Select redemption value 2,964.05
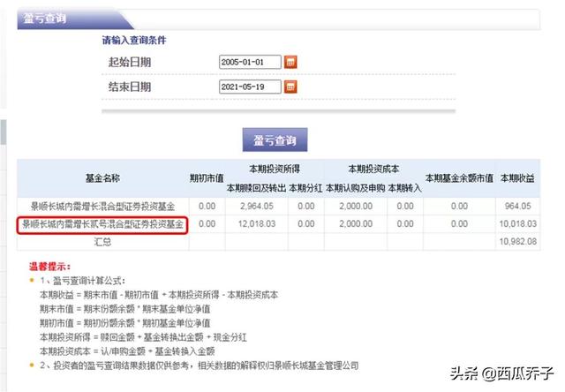 (257, 206)
